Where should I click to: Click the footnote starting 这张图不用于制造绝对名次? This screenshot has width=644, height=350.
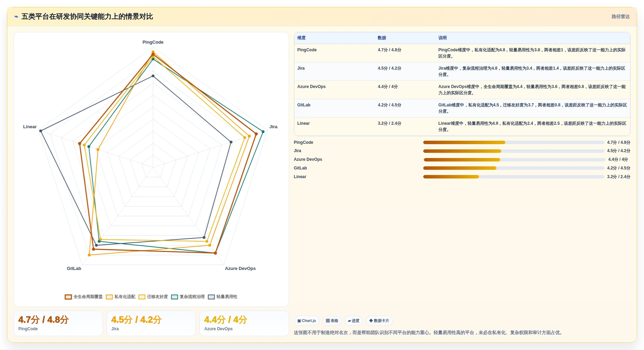[429, 333]
